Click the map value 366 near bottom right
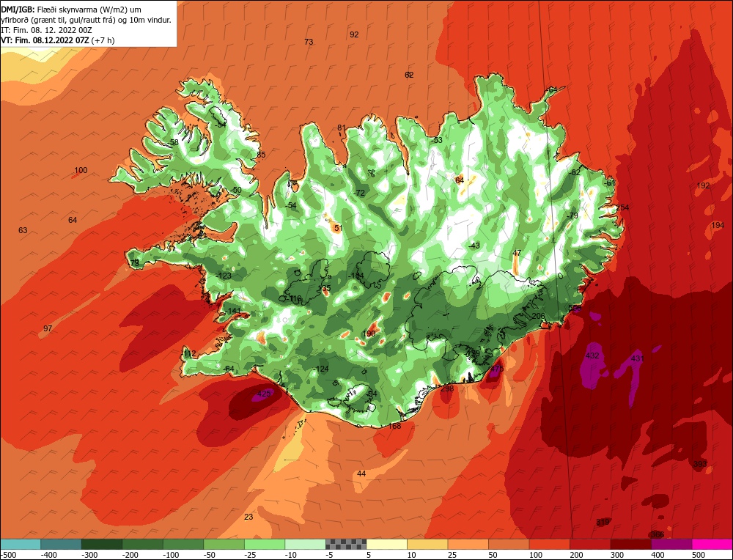Image resolution: width=733 pixels, height=560 pixels. pyautogui.click(x=658, y=534)
